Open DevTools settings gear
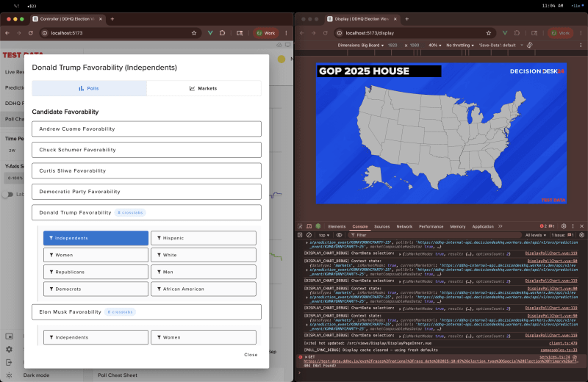 pyautogui.click(x=564, y=226)
